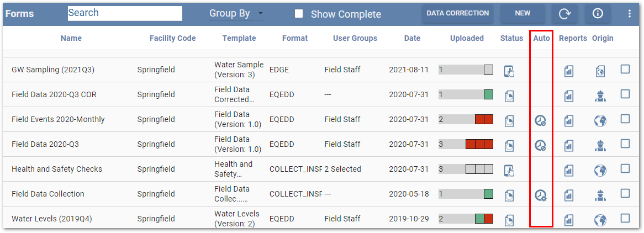The width and height of the screenshot is (644, 233).
Task: Sort by the User Groups column header
Action: (355, 38)
